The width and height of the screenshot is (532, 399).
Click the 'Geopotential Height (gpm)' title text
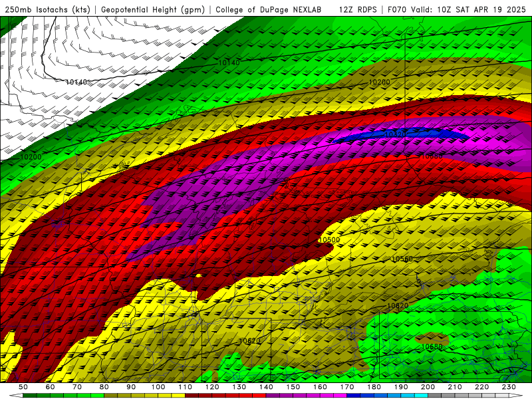(153, 9)
